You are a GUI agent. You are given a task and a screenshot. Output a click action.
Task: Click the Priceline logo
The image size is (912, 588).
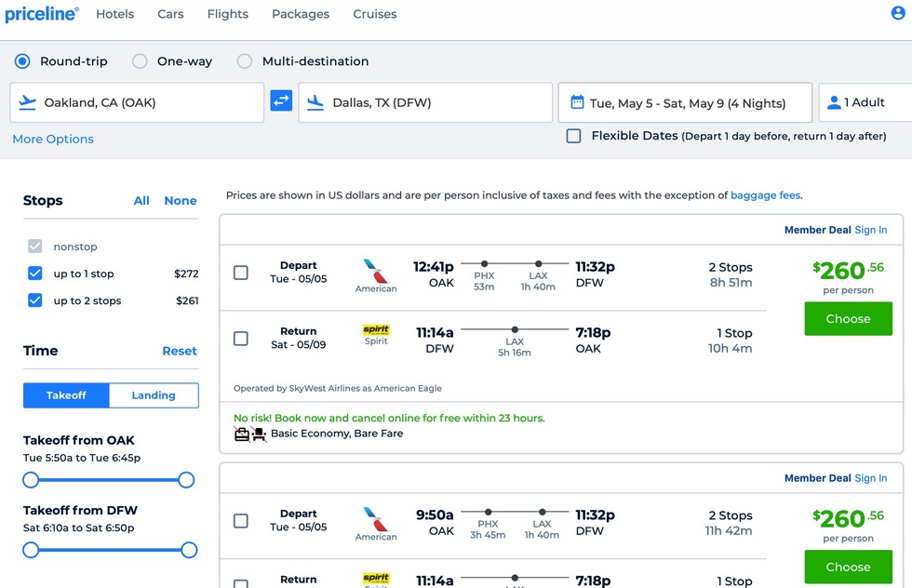42,14
